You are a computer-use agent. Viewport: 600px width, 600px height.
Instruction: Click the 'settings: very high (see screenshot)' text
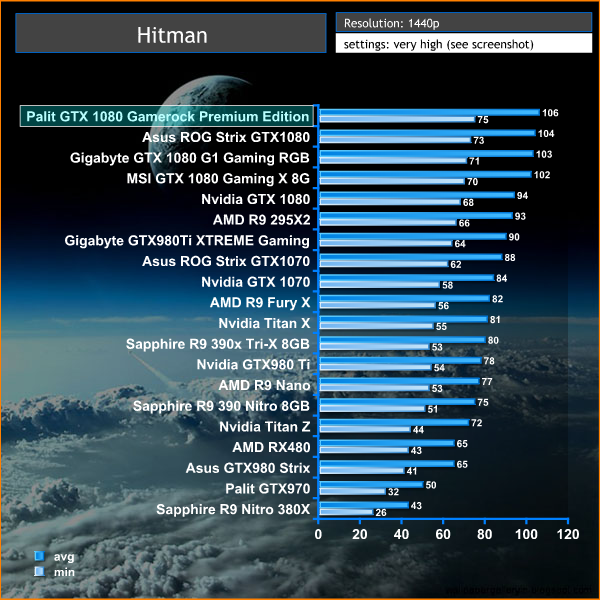(x=439, y=44)
